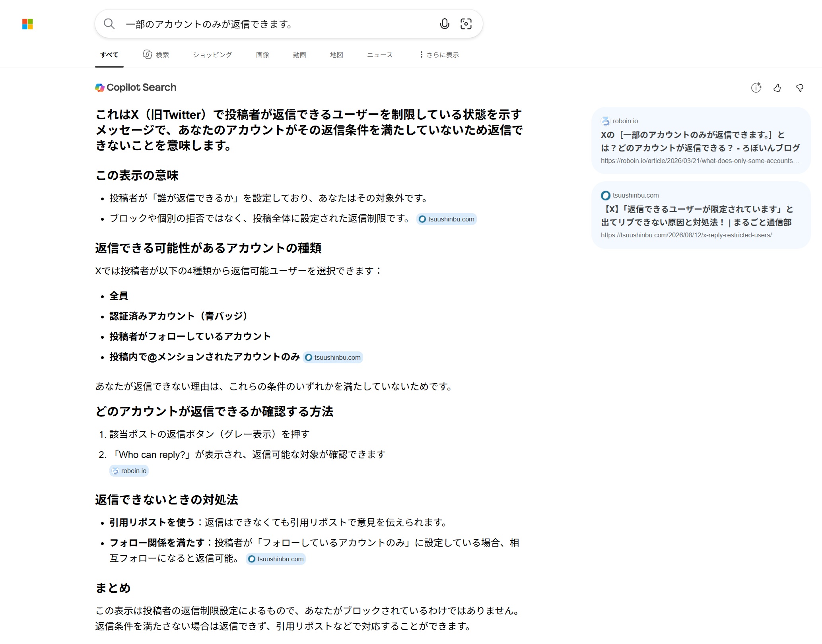
Task: Click the Copilot Search logo
Action: (136, 87)
